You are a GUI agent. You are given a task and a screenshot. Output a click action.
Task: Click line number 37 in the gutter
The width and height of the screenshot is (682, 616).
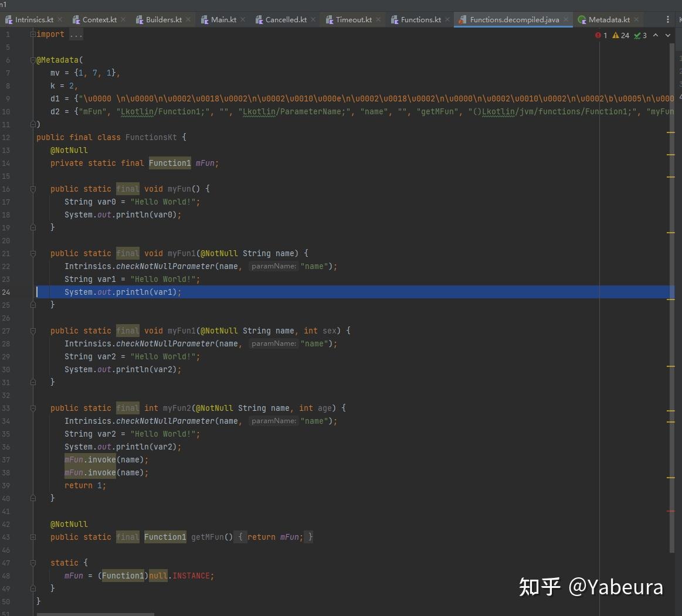[x=8, y=460]
